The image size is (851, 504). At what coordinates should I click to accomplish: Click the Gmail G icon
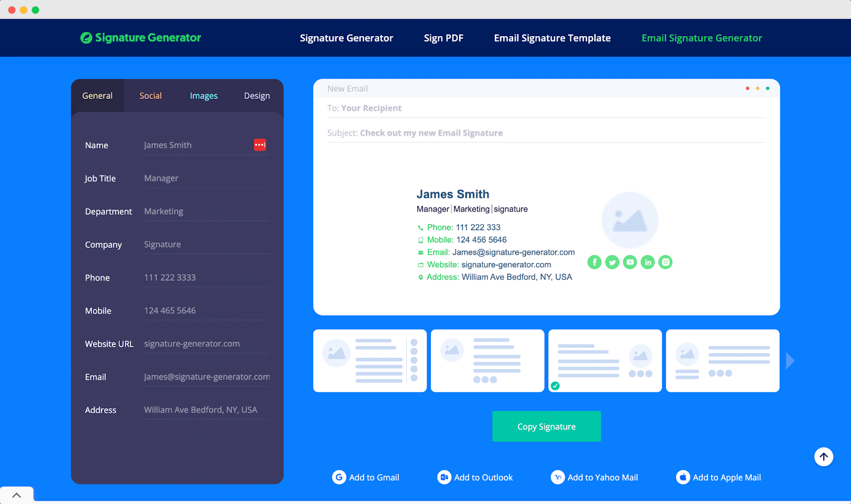339,477
